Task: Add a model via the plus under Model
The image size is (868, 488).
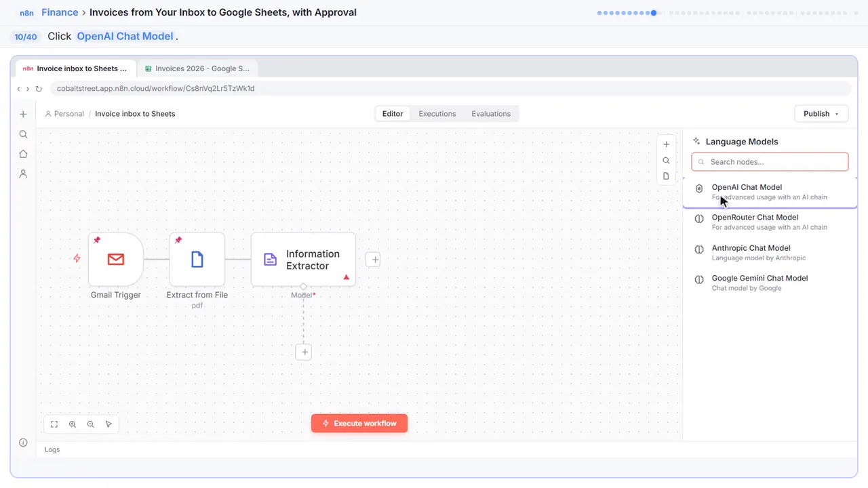Action: (304, 352)
